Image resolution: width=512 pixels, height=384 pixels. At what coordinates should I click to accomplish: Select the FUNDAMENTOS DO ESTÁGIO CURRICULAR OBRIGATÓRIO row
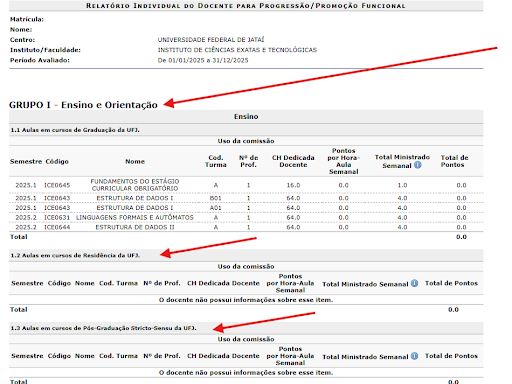coord(246,185)
